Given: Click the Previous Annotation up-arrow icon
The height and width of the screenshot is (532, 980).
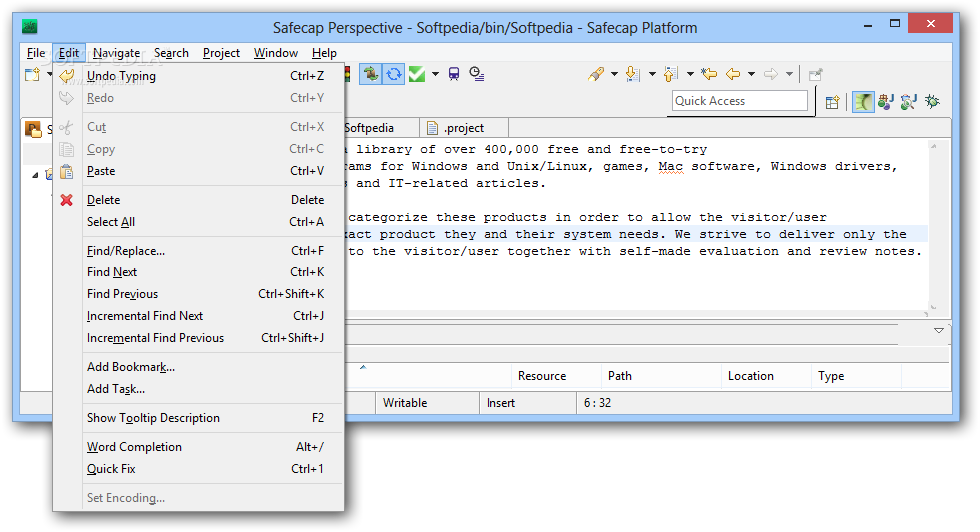Looking at the screenshot, I should [671, 74].
